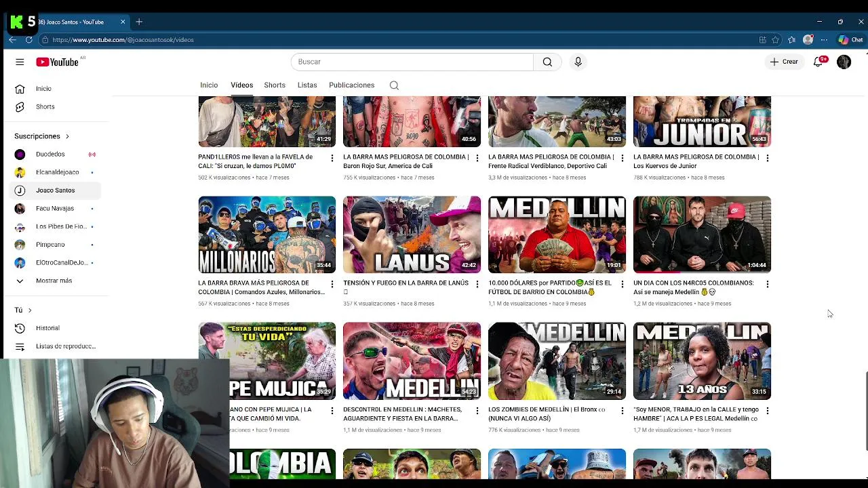Reload the page with refresh icon
This screenshot has height=488, width=868.
29,40
